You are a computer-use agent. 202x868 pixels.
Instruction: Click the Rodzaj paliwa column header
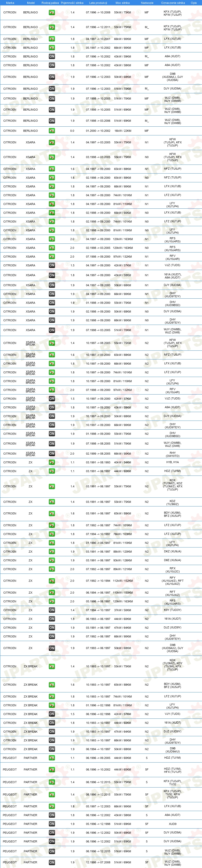(x=50, y=3)
